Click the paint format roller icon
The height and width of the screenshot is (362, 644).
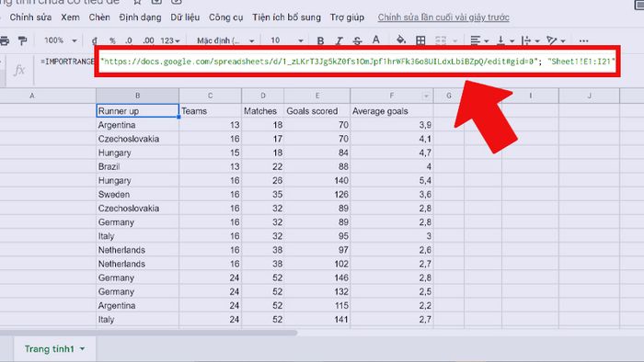coord(23,40)
